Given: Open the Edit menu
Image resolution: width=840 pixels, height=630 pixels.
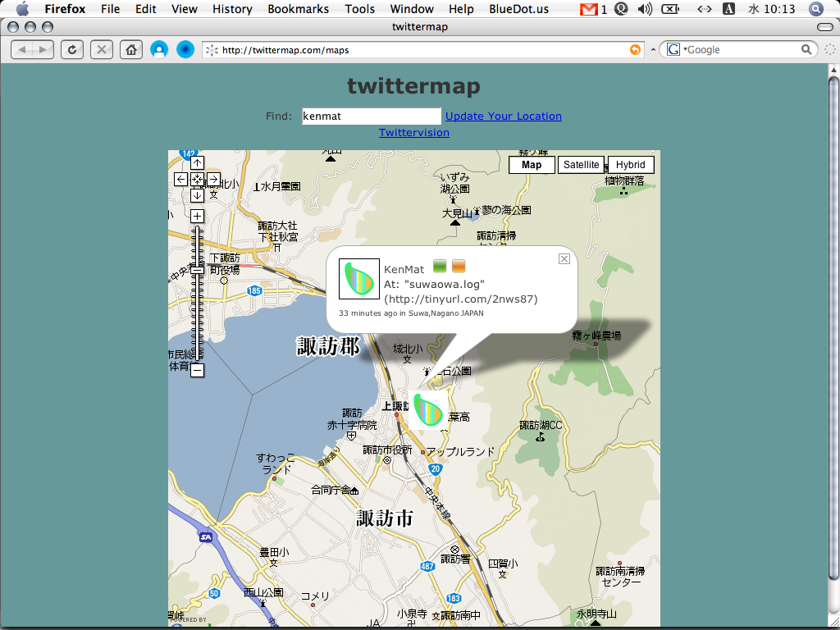Looking at the screenshot, I should [x=146, y=8].
